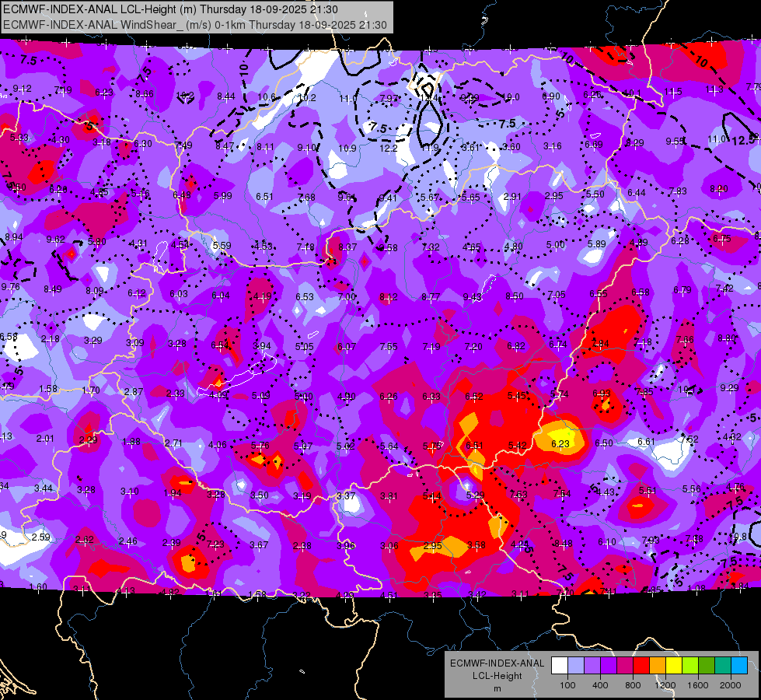Click the legend tick label 1600
761x700 pixels.
(x=698, y=685)
